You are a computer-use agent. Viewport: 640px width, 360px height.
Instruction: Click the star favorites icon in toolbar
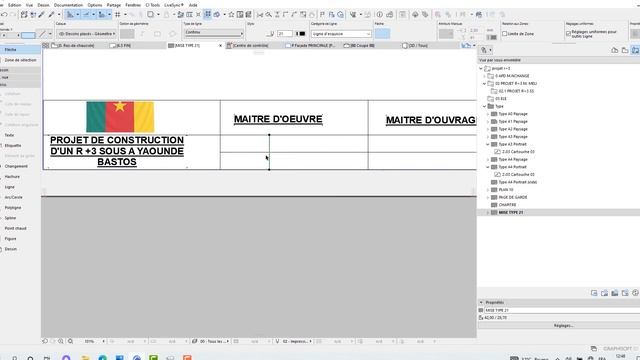coord(231,15)
